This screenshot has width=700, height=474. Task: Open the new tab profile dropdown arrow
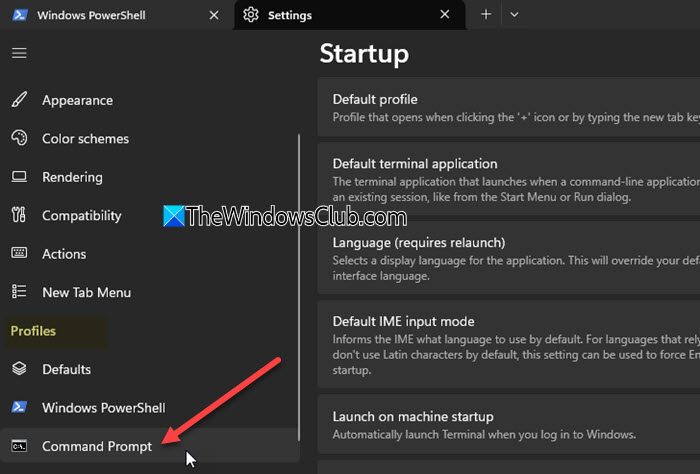tap(514, 15)
